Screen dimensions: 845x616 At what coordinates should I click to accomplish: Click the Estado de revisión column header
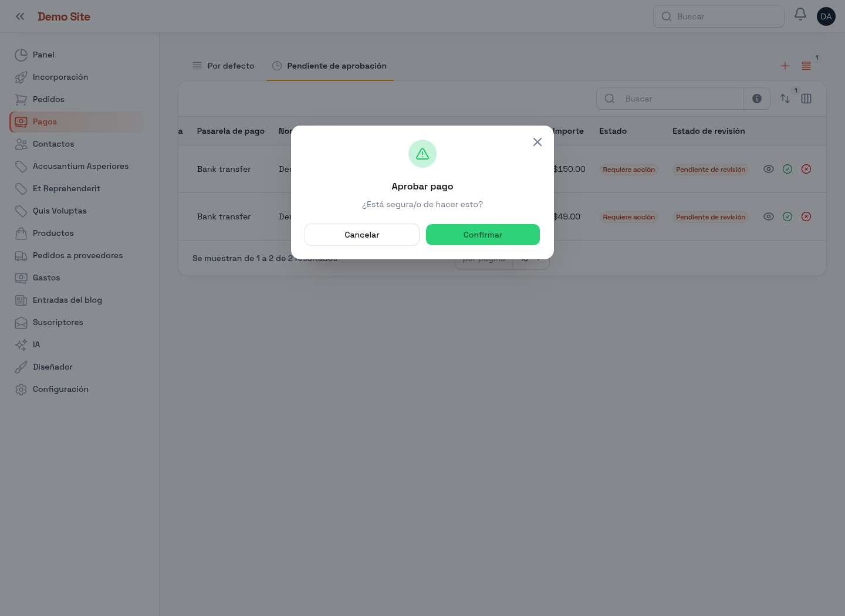pyautogui.click(x=708, y=131)
